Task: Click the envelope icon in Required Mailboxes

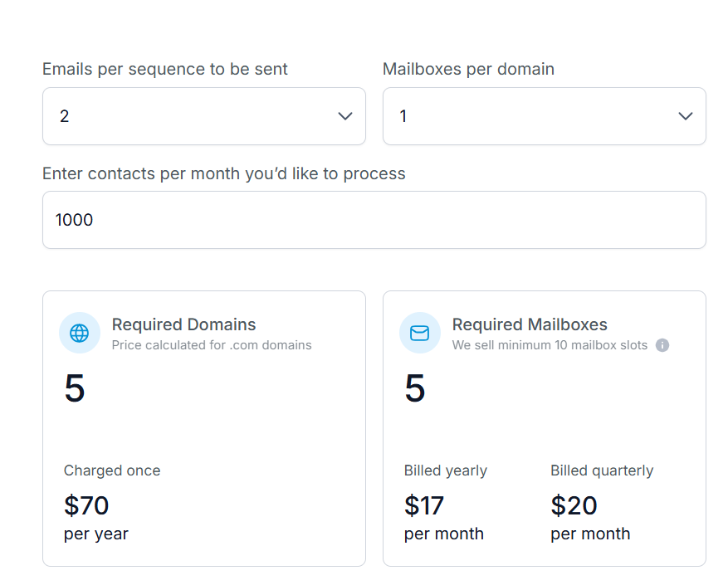Action: click(419, 334)
